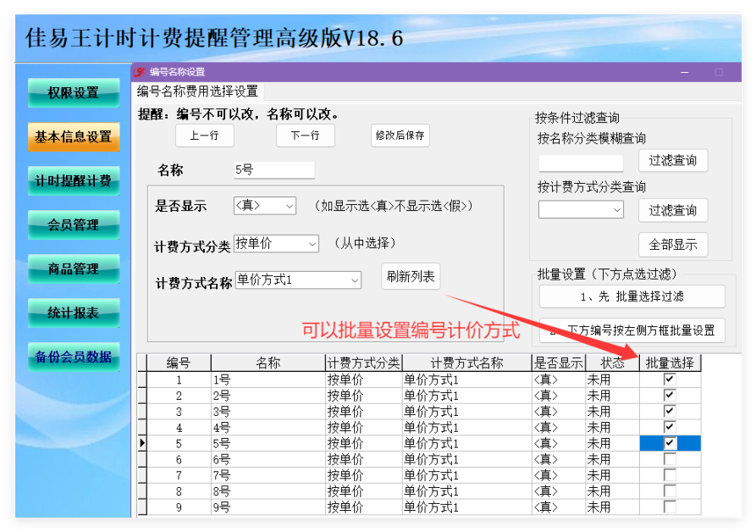Screen dimensions: 756x532
Task: Open 按计费方式分类查询 dropdown
Action: [x=581, y=210]
